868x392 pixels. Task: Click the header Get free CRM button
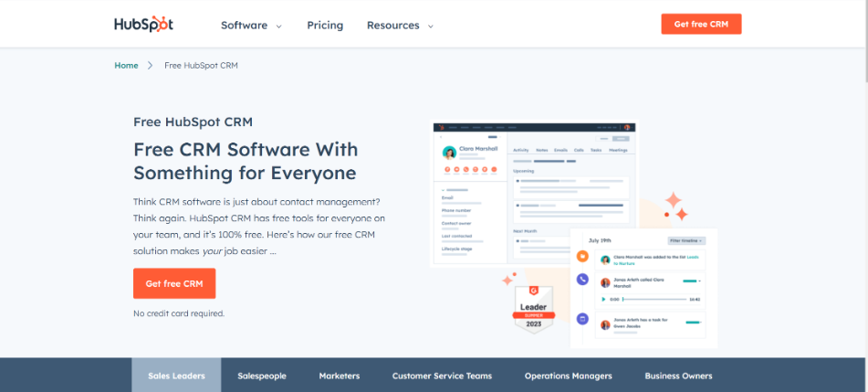point(701,24)
